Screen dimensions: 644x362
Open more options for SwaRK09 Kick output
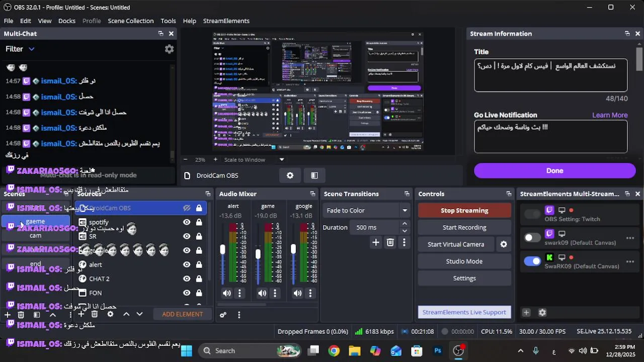[x=630, y=261]
